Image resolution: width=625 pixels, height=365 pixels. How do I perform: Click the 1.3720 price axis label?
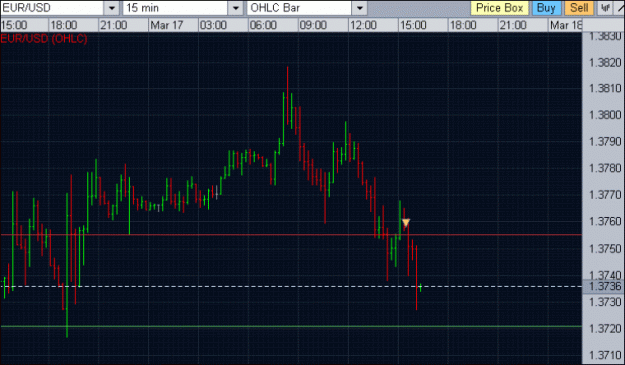(605, 328)
